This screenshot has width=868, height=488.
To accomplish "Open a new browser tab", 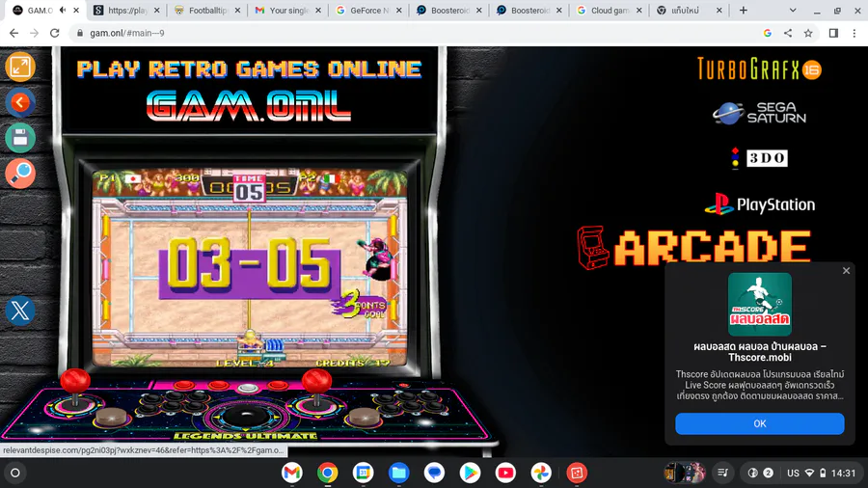I will [x=743, y=11].
